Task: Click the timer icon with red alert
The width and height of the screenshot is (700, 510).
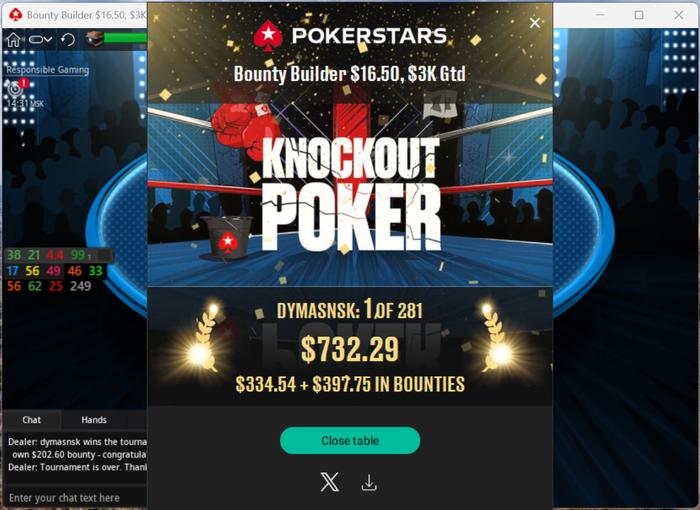Action: pyautogui.click(x=17, y=88)
